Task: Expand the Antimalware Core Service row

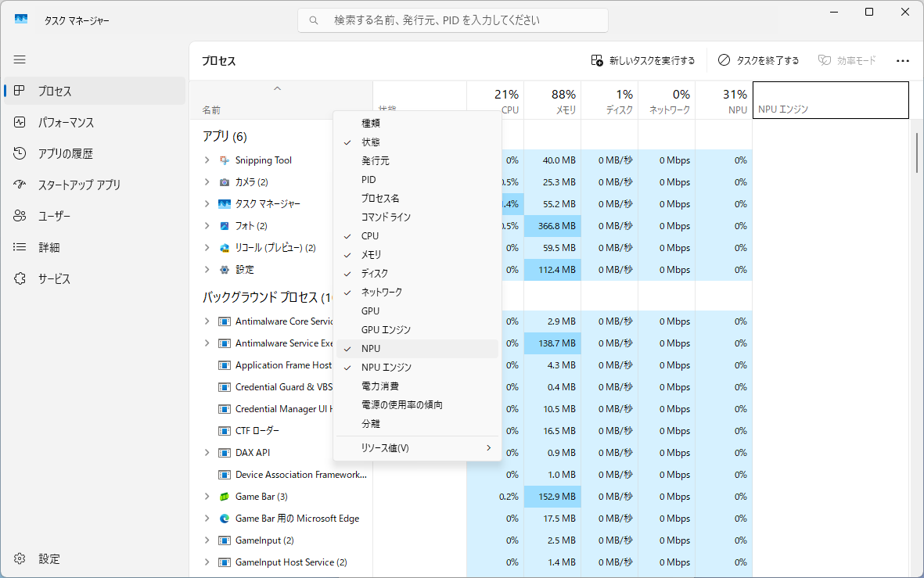Action: coord(207,321)
